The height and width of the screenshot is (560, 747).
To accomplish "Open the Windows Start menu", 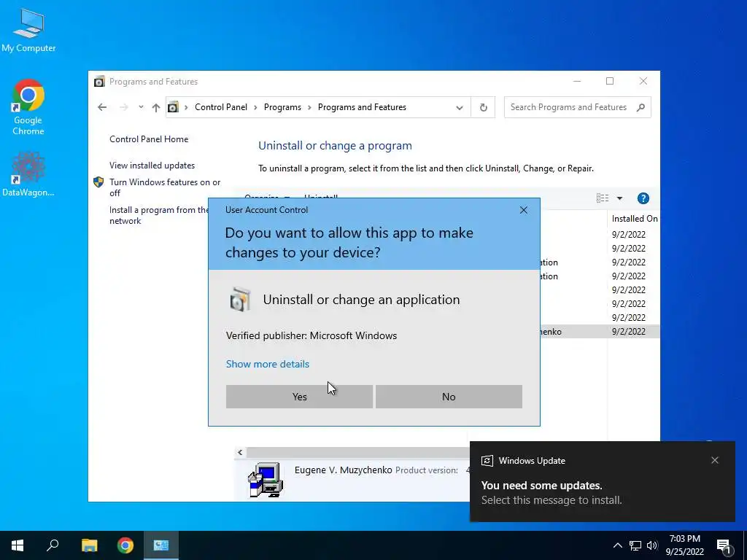I will tap(18, 545).
